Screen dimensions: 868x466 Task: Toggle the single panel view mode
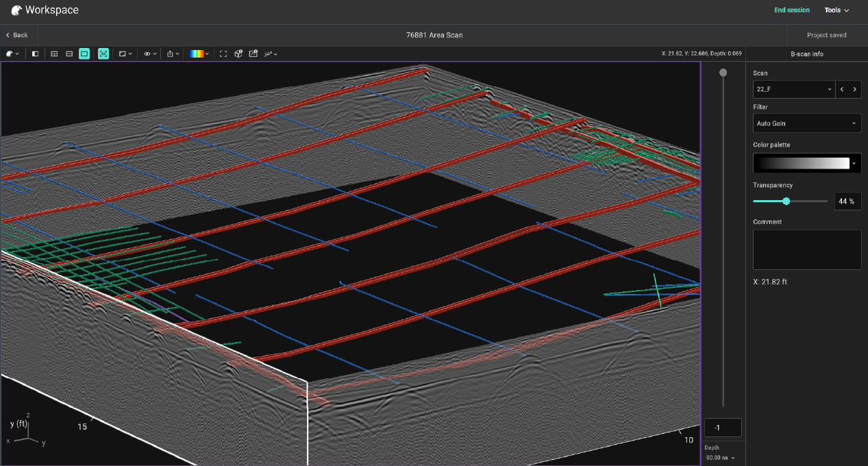(x=84, y=53)
